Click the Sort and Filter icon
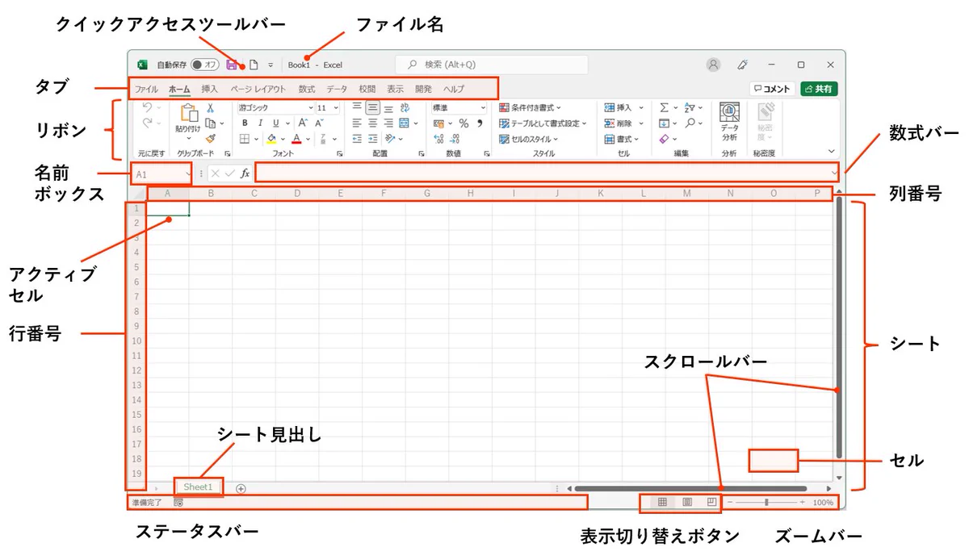This screenshot has width=969, height=560. (689, 107)
